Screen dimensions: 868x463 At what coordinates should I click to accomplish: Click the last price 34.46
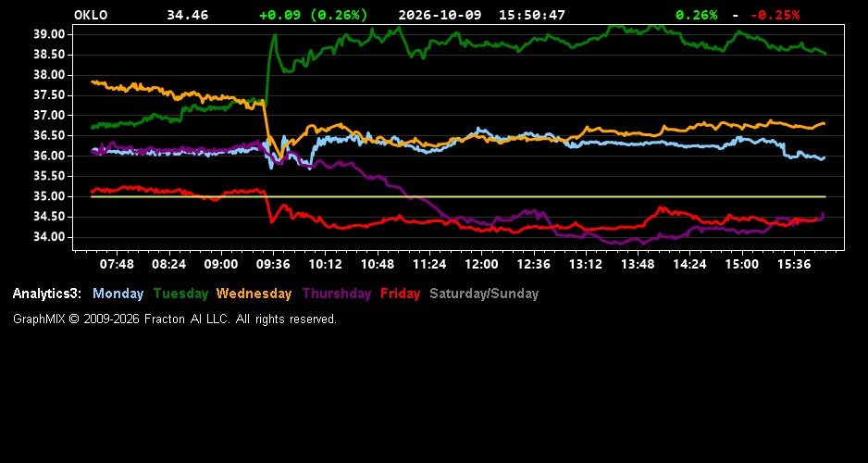click(188, 15)
